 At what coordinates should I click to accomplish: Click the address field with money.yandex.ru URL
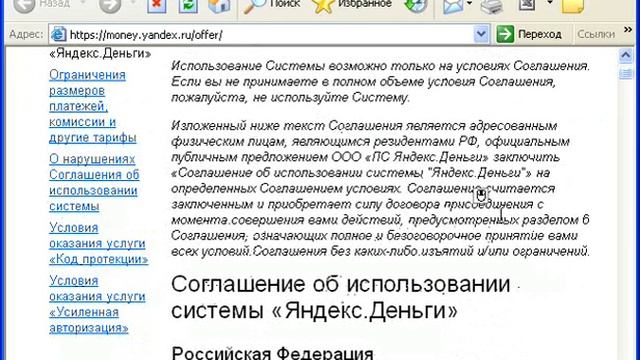269,35
